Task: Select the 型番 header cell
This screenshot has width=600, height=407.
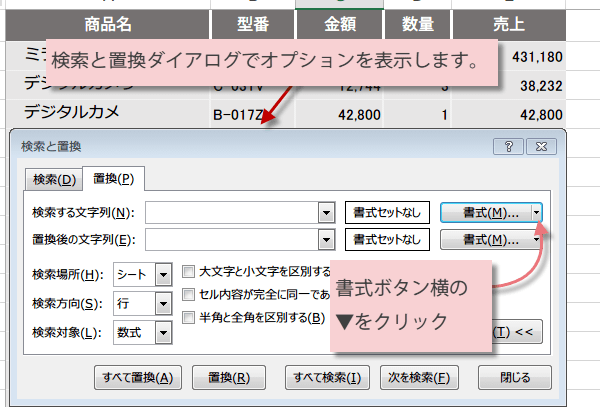Action: (x=253, y=24)
